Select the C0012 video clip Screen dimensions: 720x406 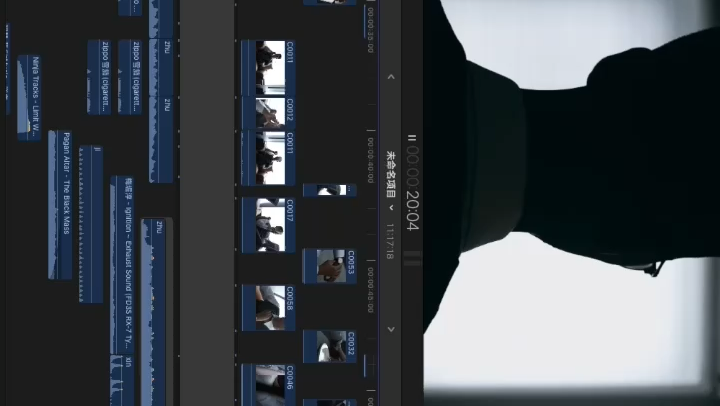268,113
